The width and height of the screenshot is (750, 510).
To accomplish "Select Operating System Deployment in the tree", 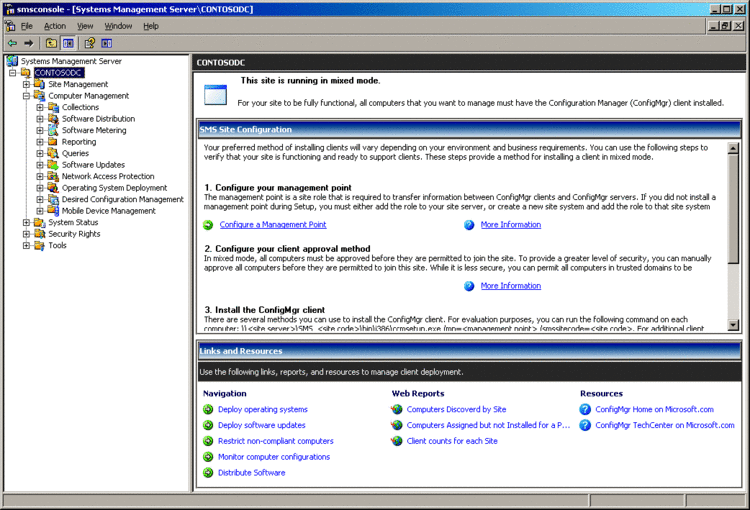I will click(114, 188).
